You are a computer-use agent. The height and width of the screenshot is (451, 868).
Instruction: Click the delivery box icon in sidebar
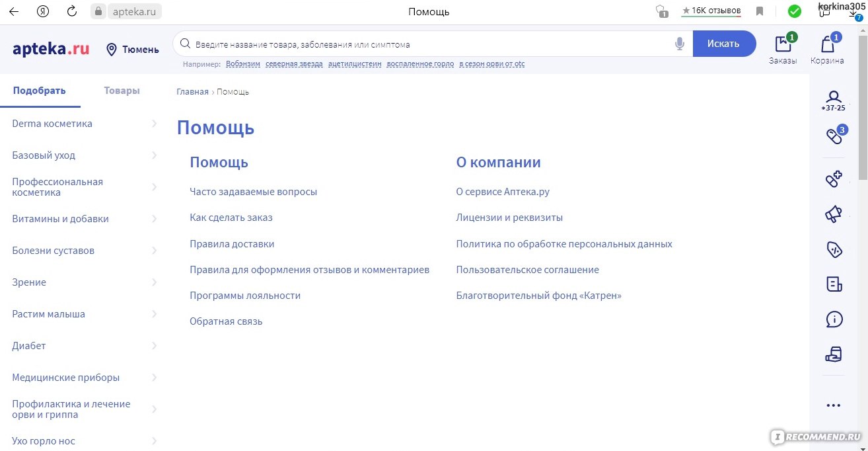point(834,354)
